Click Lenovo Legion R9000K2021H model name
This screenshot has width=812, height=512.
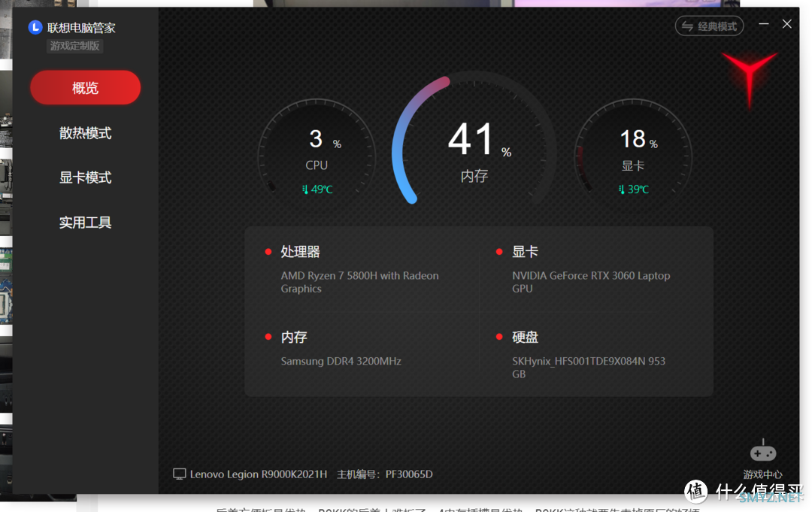click(259, 474)
